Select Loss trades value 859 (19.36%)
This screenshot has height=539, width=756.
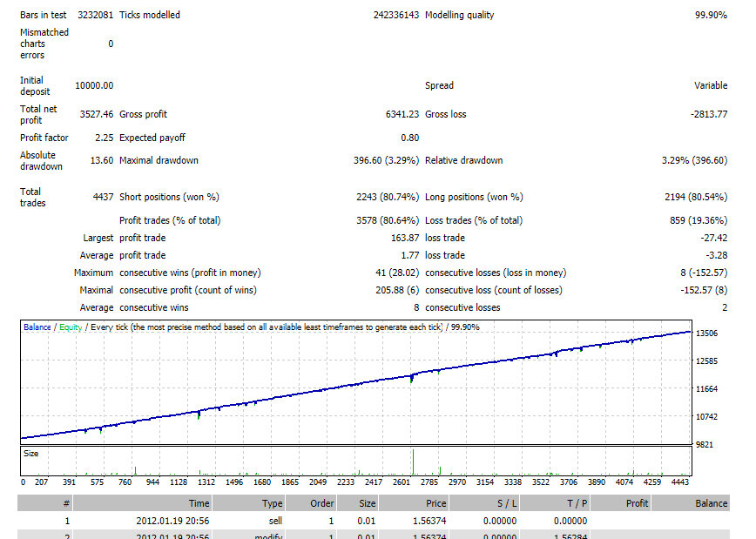point(699,220)
